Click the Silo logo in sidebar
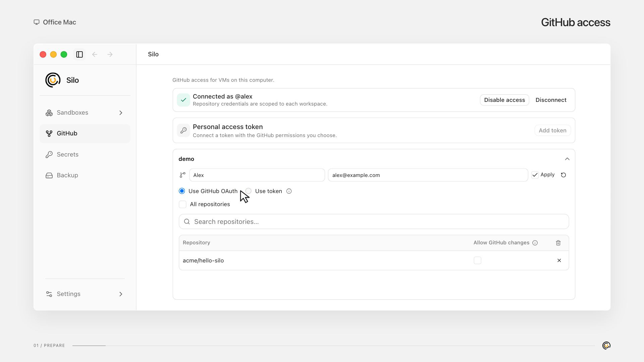Screen dimensions: 644x362 (x=53, y=80)
